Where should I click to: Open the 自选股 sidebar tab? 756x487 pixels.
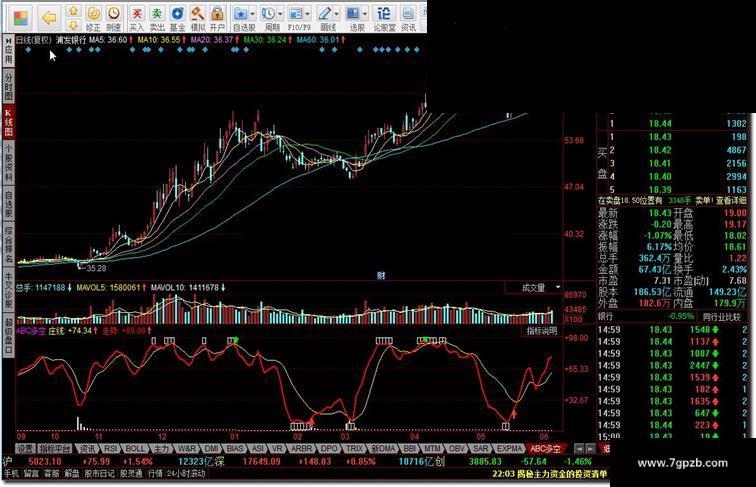(x=8, y=204)
